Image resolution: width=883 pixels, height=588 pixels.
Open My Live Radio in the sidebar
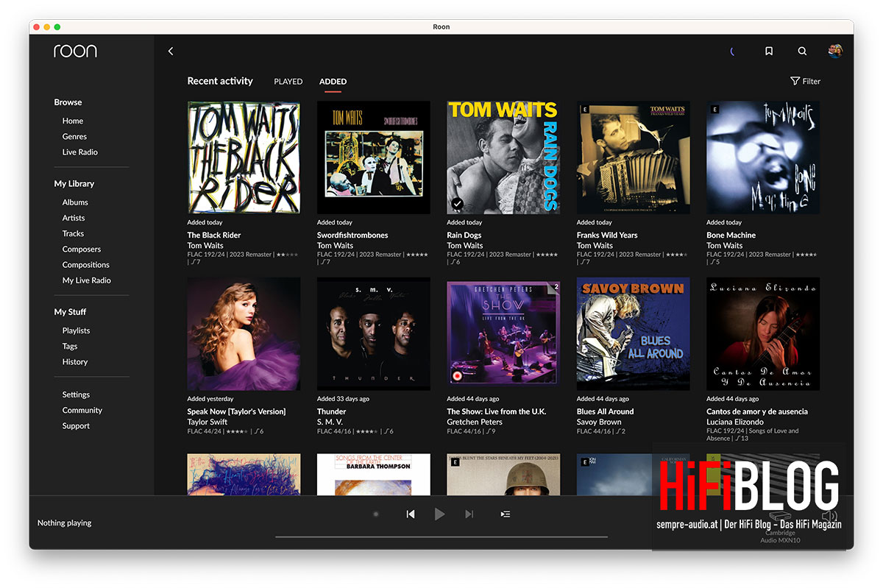[x=87, y=280]
